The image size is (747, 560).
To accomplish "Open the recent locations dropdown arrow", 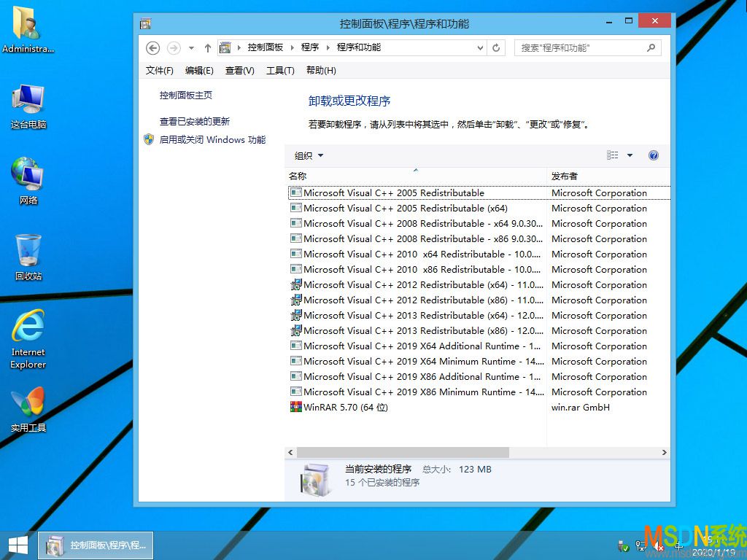I will 192,48.
